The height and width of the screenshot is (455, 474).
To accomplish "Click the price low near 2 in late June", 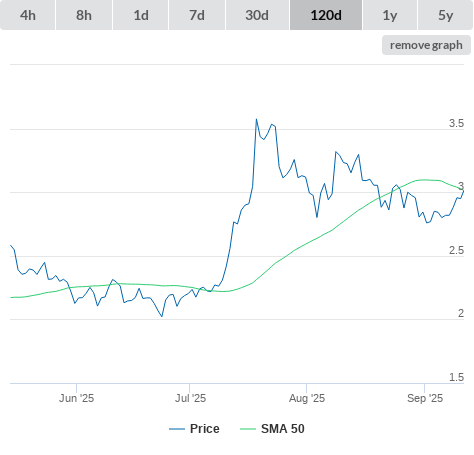I will click(x=162, y=316).
